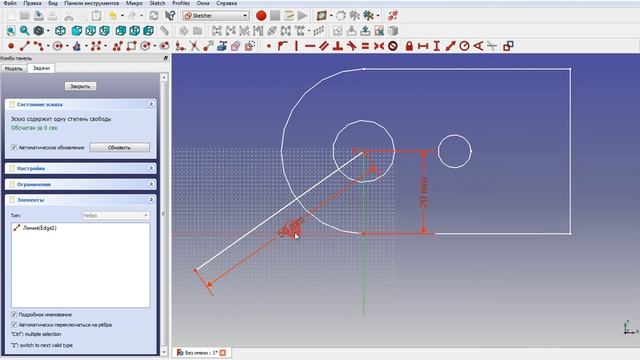Click the undo arrow icon
640x360 pixels.
coord(113,16)
